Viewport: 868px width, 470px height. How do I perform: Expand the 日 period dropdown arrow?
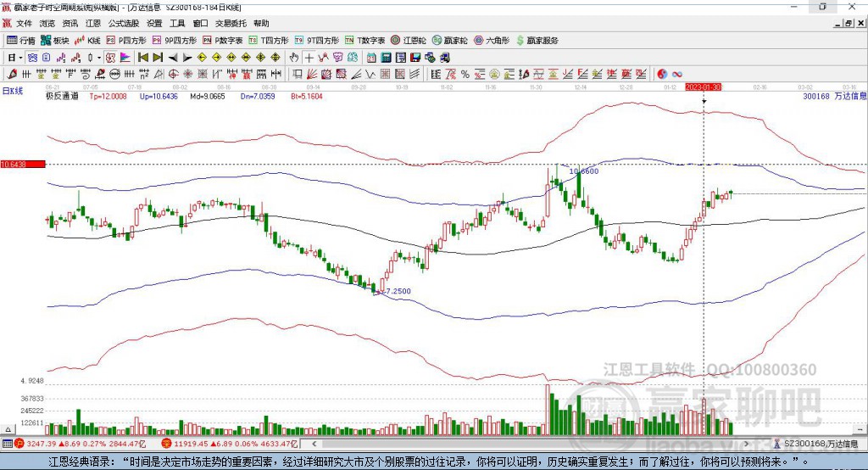click(20, 58)
